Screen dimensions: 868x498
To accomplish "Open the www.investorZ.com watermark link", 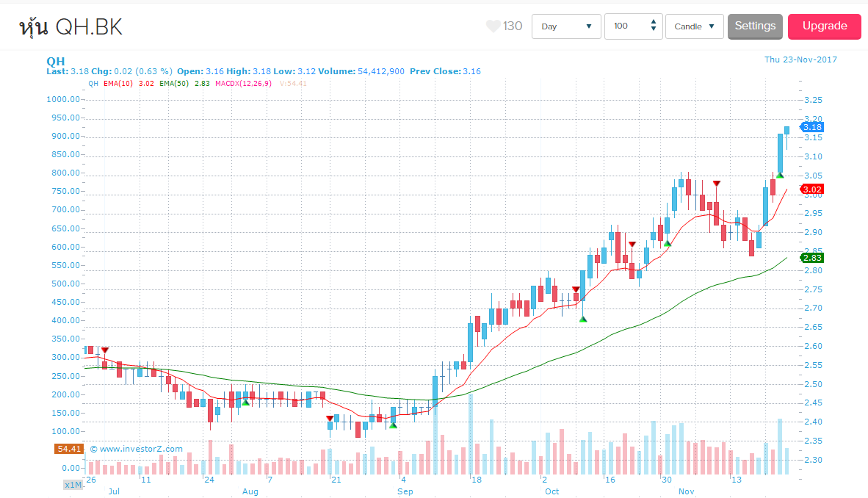I will tap(137, 449).
